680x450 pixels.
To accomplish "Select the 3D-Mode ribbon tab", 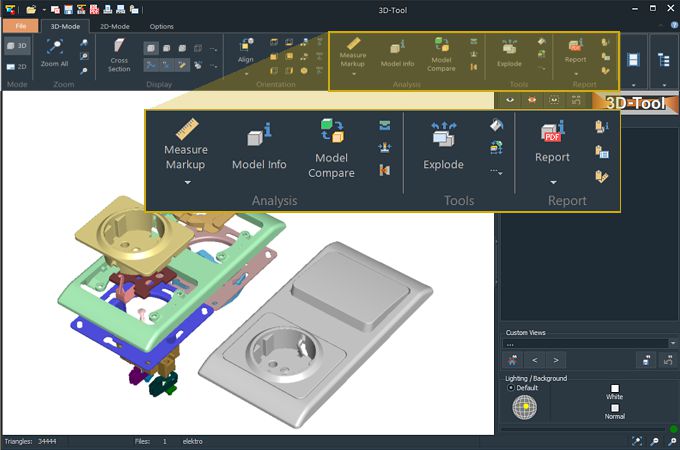I will point(65,26).
